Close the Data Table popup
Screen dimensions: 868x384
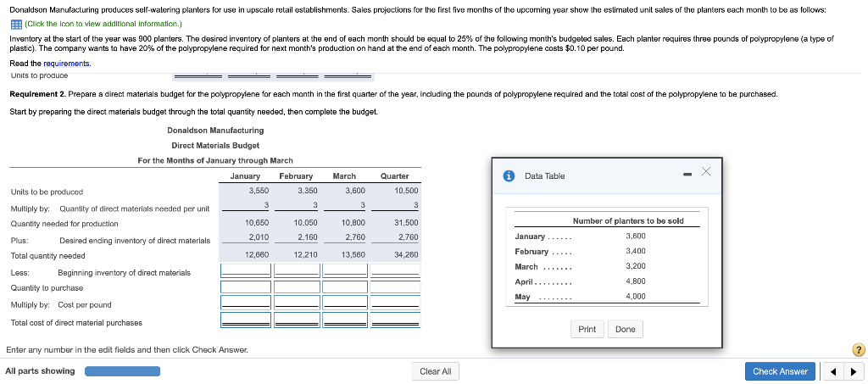click(706, 172)
